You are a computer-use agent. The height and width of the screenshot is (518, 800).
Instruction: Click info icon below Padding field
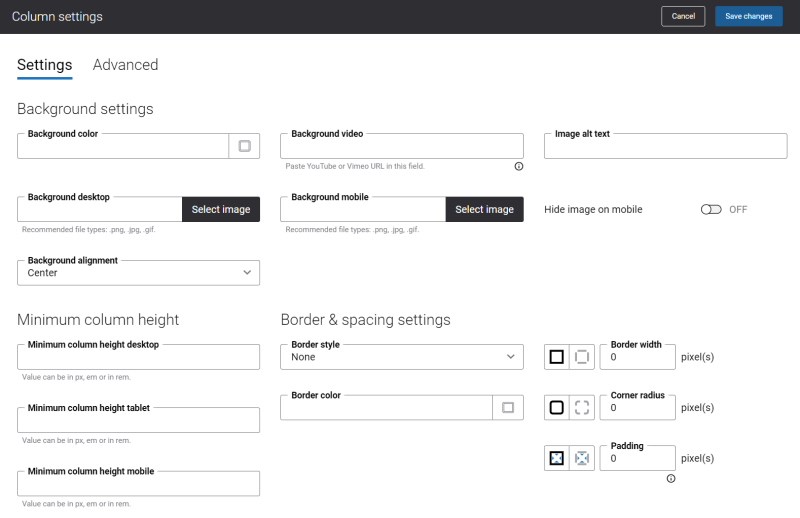[x=671, y=479]
